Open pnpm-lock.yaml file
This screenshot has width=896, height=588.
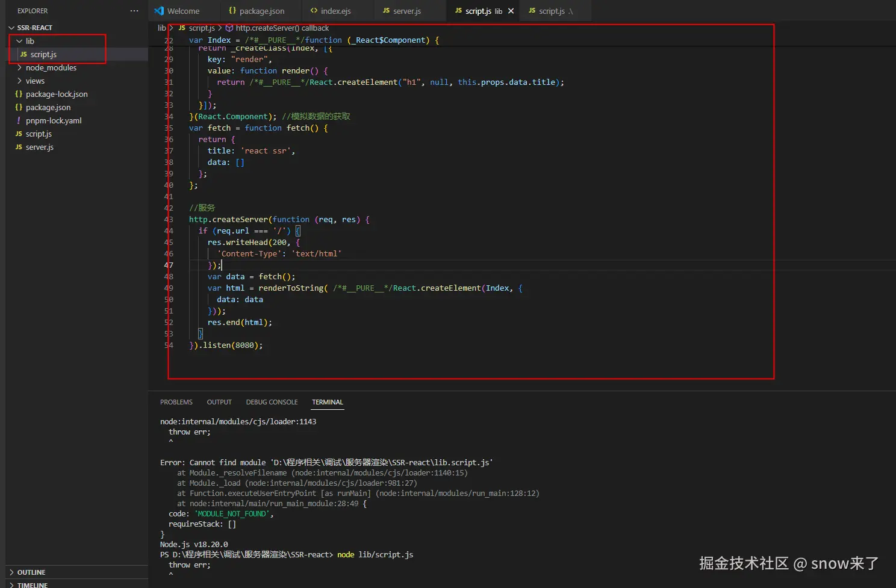point(54,120)
